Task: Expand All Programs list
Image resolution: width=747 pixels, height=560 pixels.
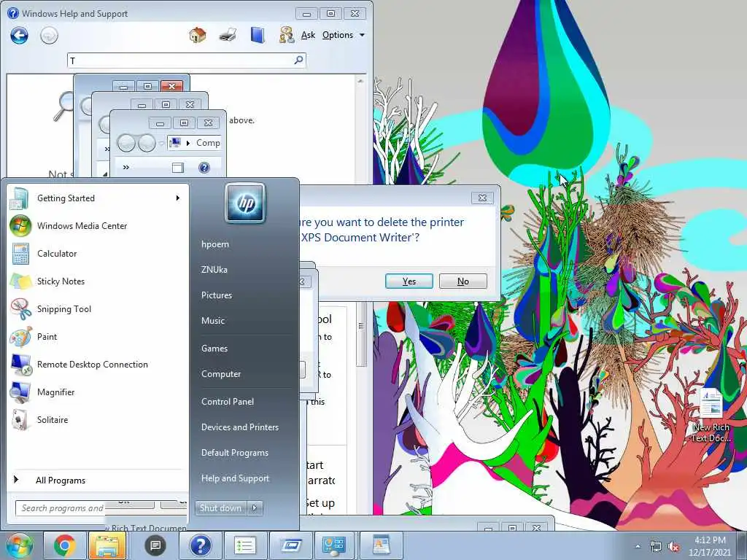Action: (x=98, y=480)
